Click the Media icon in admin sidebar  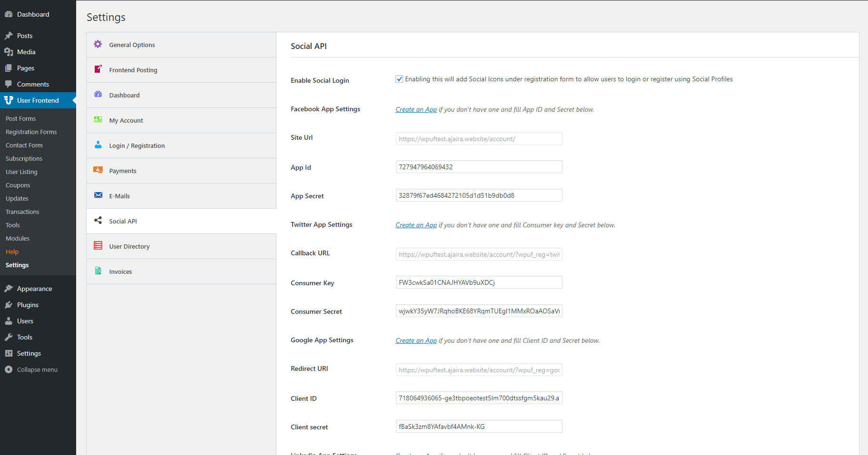click(9, 52)
